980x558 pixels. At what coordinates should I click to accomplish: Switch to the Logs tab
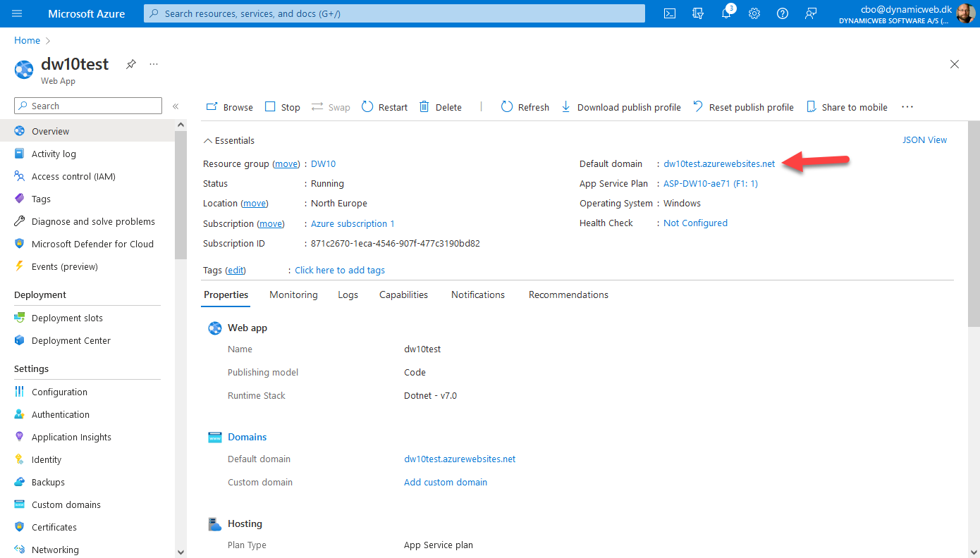coord(348,294)
